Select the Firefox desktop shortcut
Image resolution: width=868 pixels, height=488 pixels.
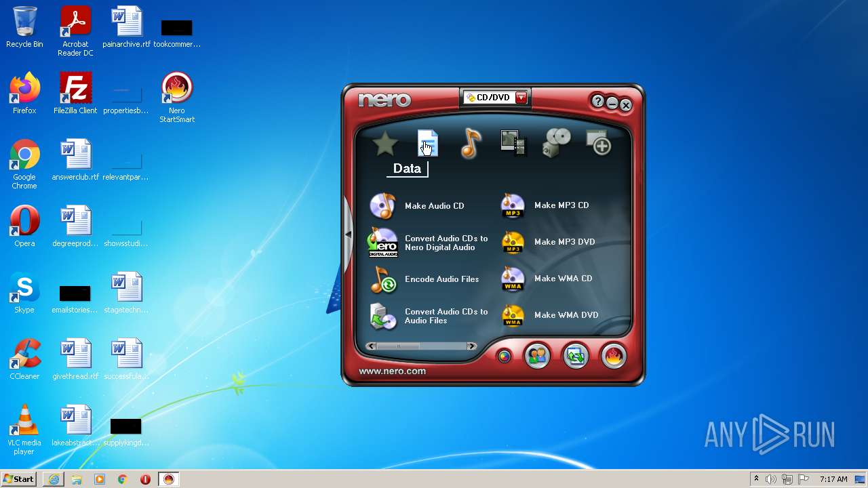(x=24, y=94)
